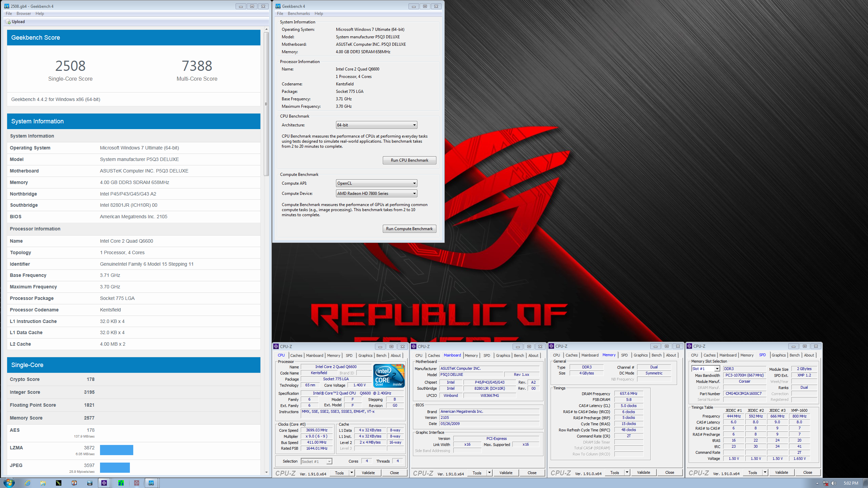
Task: Click the 2508 Single-Core Score value
Action: (x=70, y=66)
